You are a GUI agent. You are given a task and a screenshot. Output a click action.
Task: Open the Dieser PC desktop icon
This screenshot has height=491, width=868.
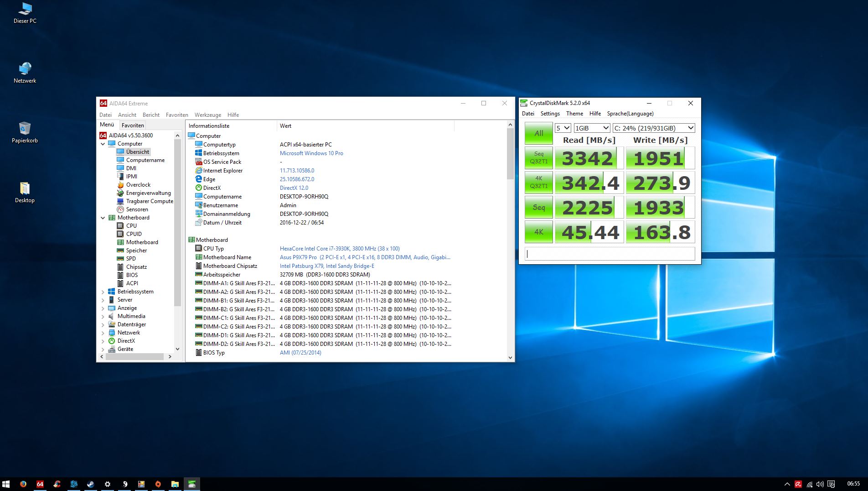(25, 13)
